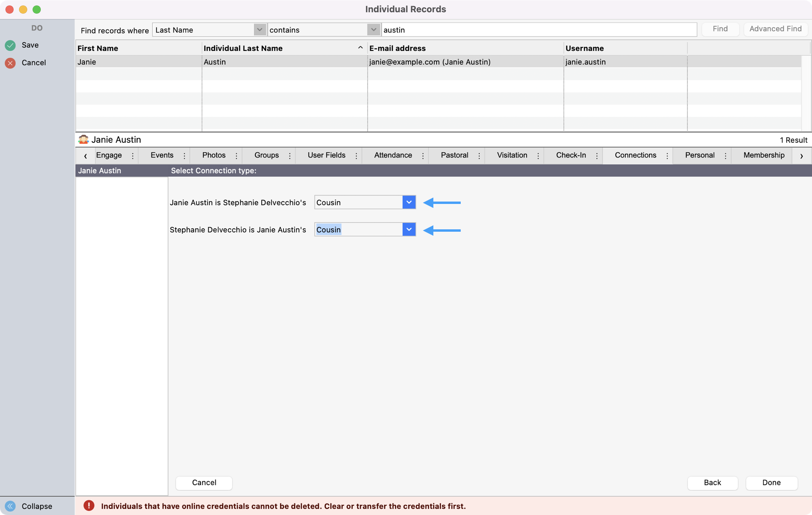Click the right chevron to scroll tabs
The image size is (812, 515).
pyautogui.click(x=802, y=156)
